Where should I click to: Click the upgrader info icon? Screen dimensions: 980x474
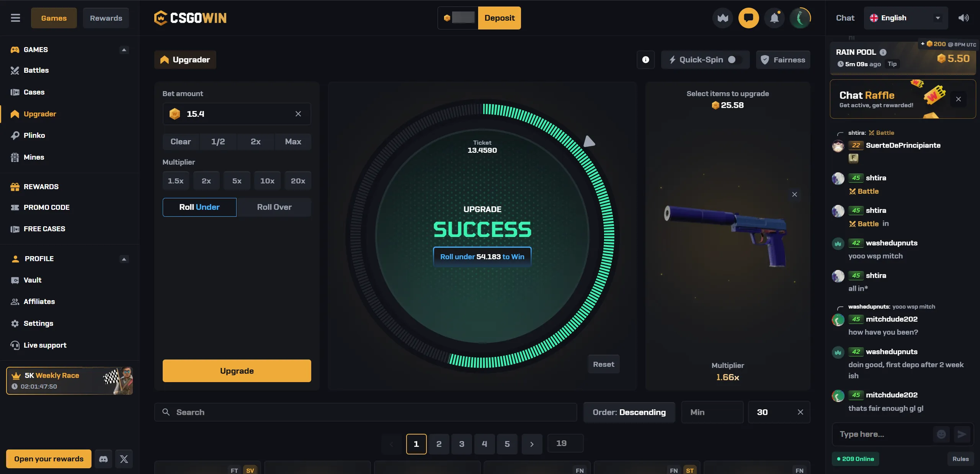646,60
